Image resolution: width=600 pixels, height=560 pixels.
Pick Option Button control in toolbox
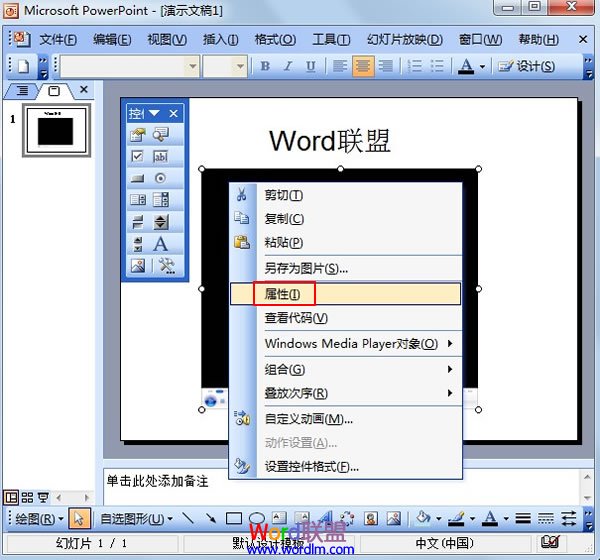pos(160,178)
